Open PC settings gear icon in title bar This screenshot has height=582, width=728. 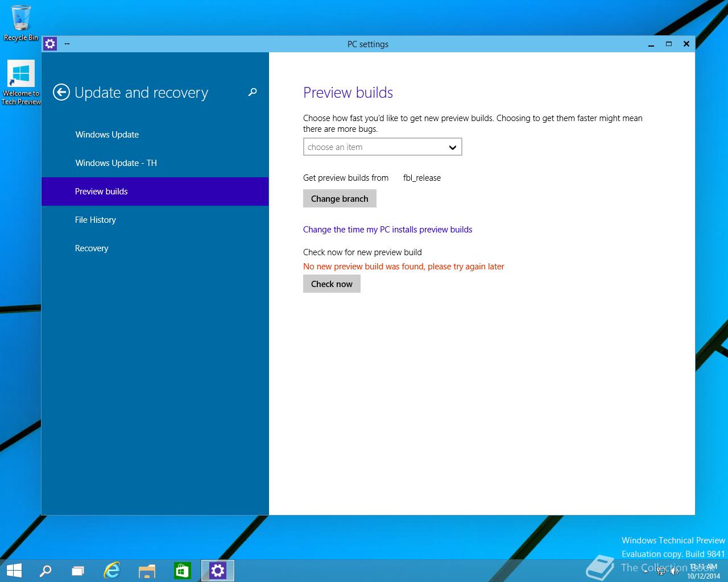click(50, 44)
